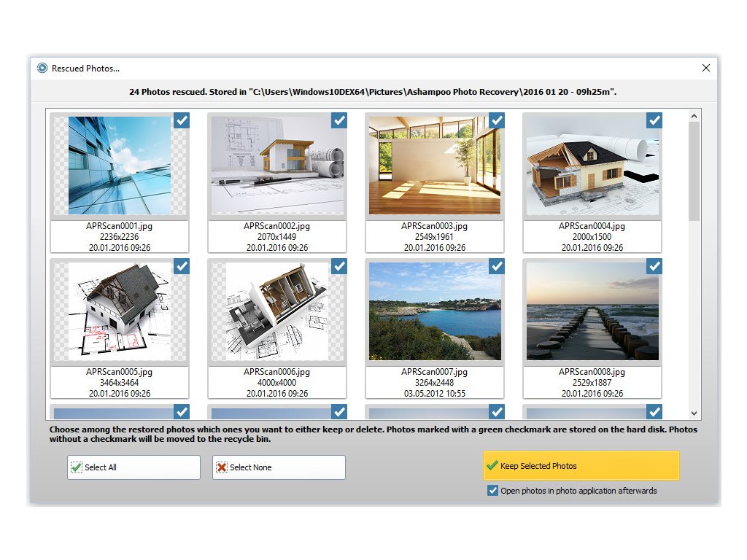The width and height of the screenshot is (747, 560).
Task: Click the 2000x1500 resolution text
Action: pyautogui.click(x=592, y=237)
